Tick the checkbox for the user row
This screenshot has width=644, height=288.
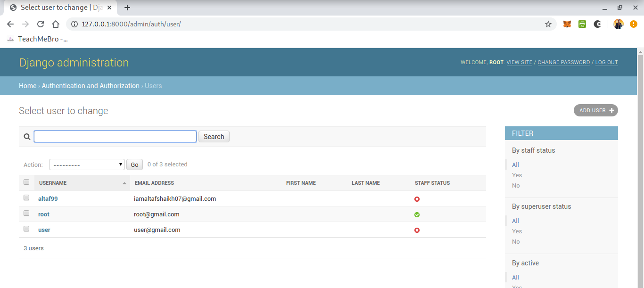pyautogui.click(x=26, y=229)
